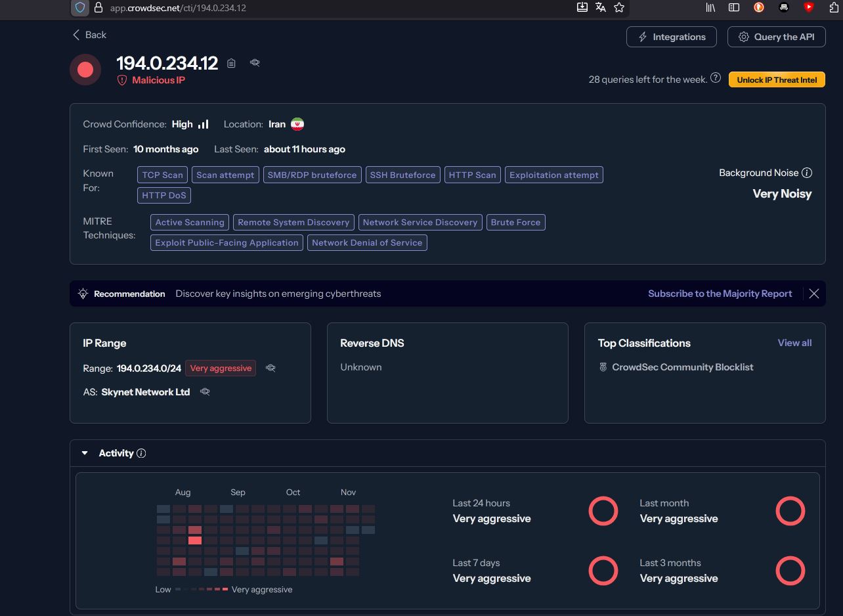843x616 pixels.
Task: View all top classifications
Action: click(x=794, y=343)
